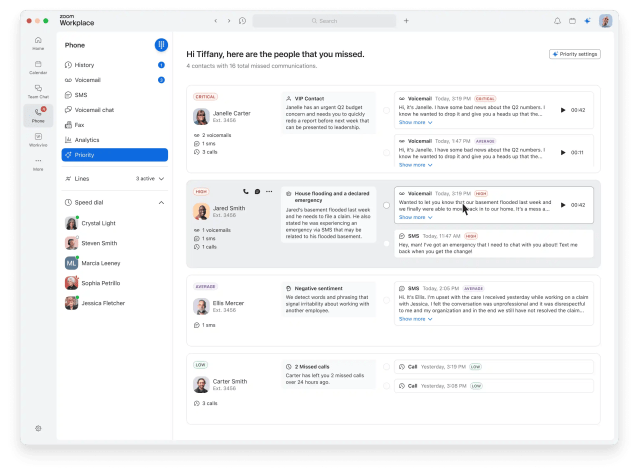The image size is (639, 475).
Task: Click the history clock icon in top bar
Action: (x=243, y=21)
